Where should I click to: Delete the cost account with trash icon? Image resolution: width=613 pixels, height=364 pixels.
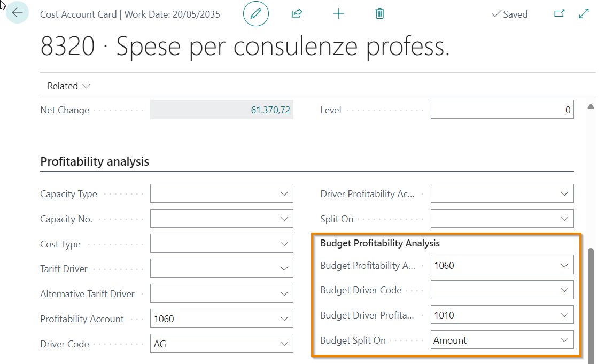click(379, 14)
